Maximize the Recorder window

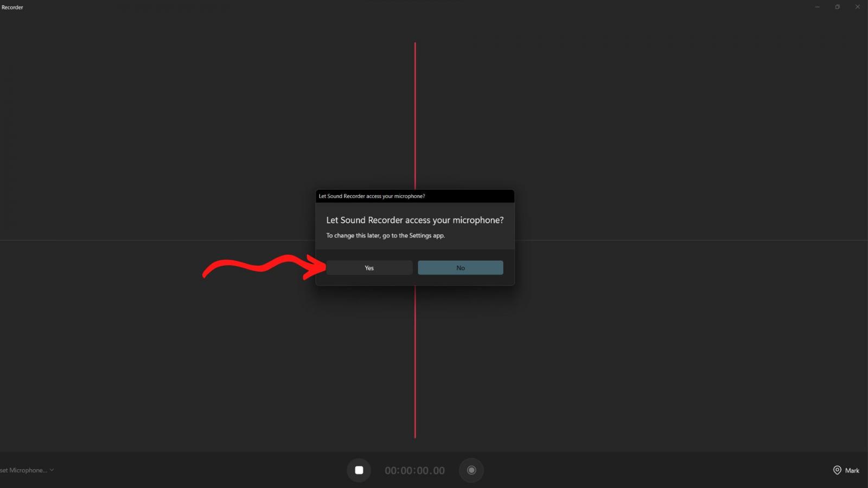(838, 7)
